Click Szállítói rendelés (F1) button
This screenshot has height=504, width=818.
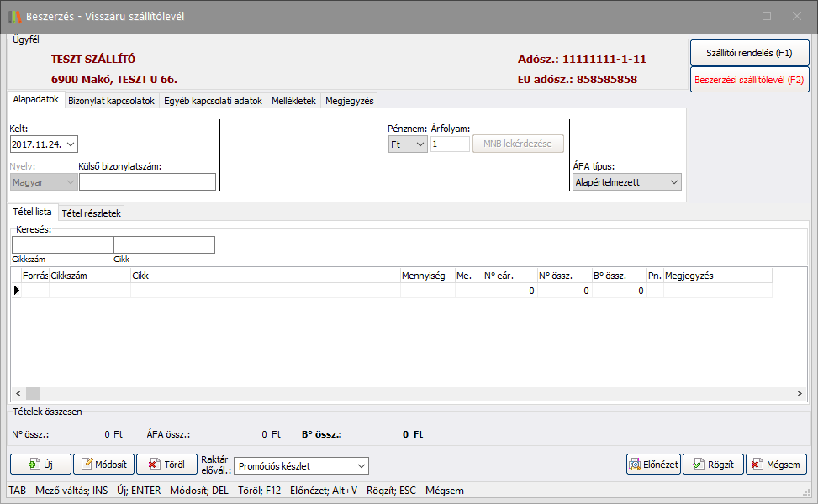[749, 52]
